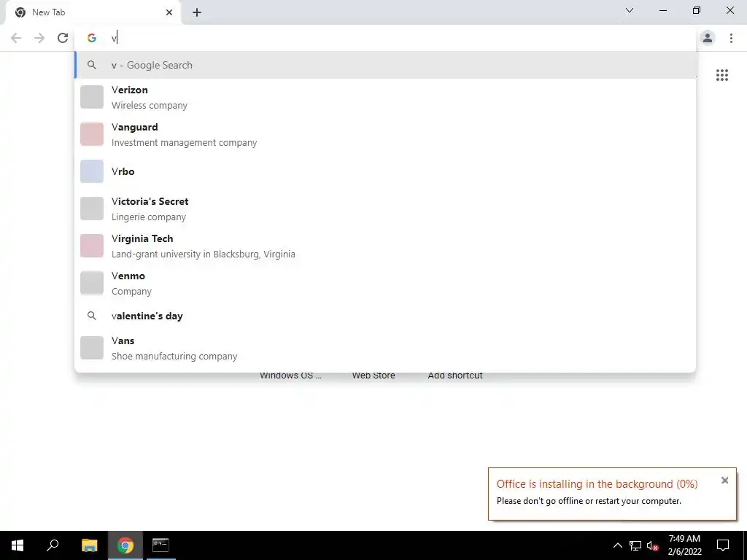Select the New Tab tab
This screenshot has height=560, width=747.
click(x=93, y=12)
